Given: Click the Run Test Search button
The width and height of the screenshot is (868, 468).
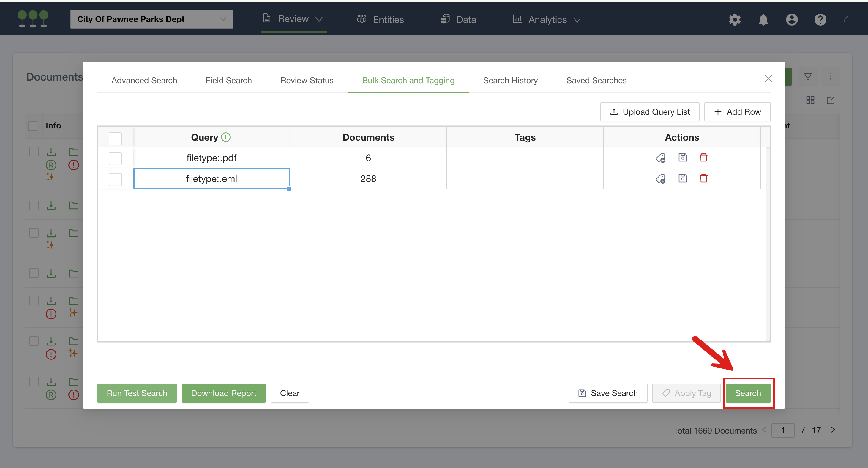Looking at the screenshot, I should pyautogui.click(x=137, y=393).
